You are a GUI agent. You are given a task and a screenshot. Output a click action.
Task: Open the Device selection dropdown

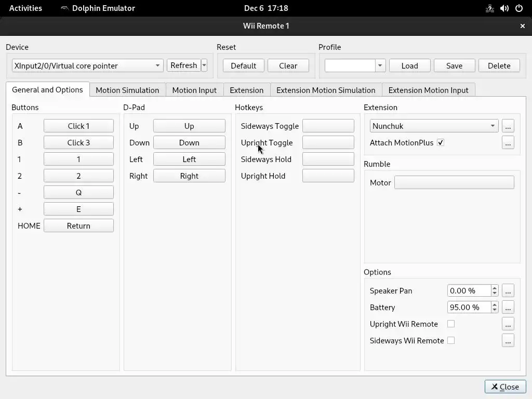click(x=87, y=65)
